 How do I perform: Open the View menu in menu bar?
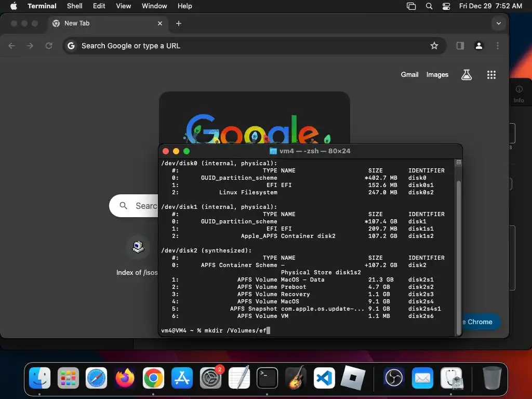coord(124,6)
